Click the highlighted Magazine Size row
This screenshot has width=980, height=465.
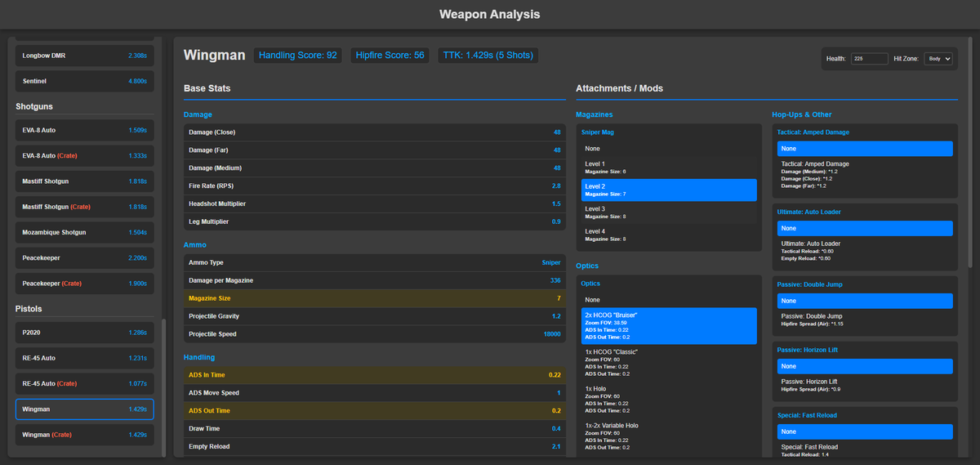click(375, 298)
